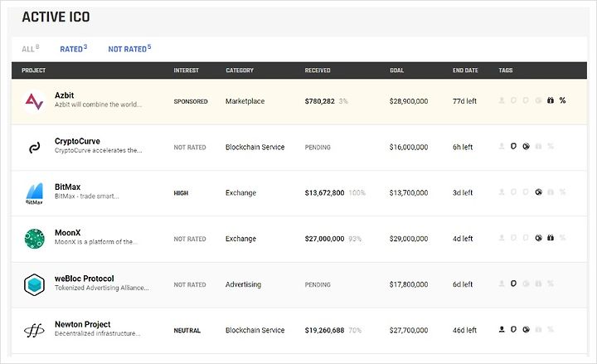Open the BitMax project logo
The image size is (597, 364).
point(34,193)
